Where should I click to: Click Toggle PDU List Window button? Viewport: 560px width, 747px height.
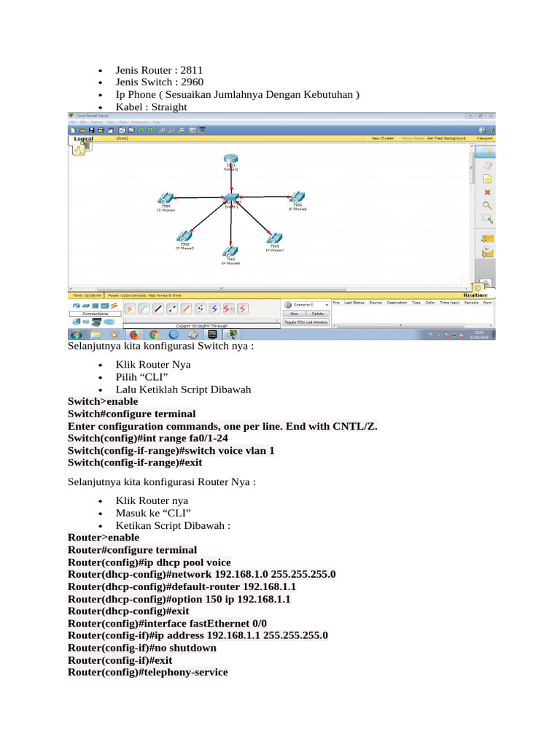click(306, 322)
